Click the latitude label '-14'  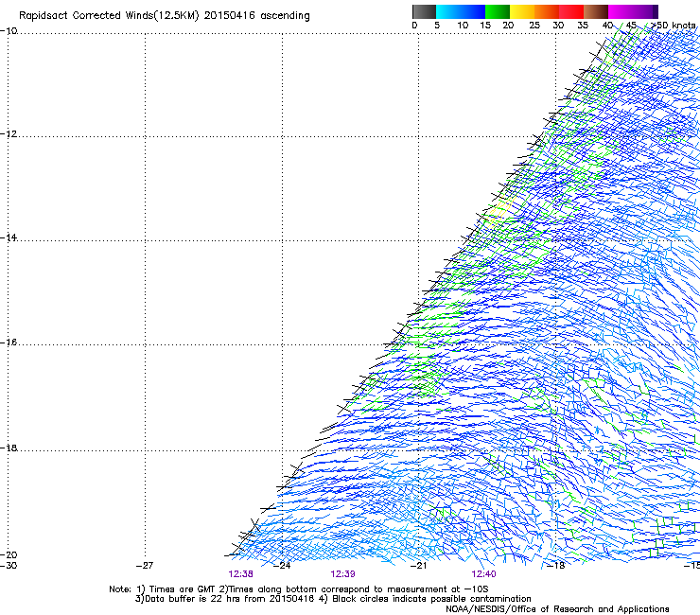9,237
